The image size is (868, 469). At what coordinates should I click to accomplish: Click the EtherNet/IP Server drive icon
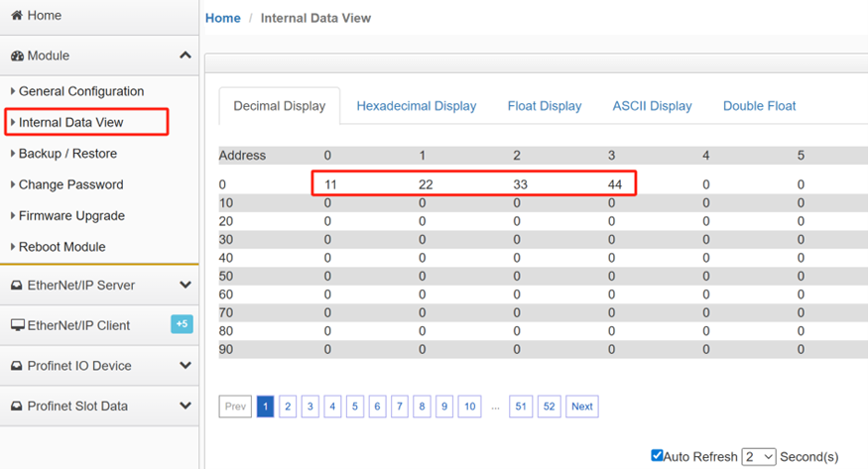tap(17, 286)
